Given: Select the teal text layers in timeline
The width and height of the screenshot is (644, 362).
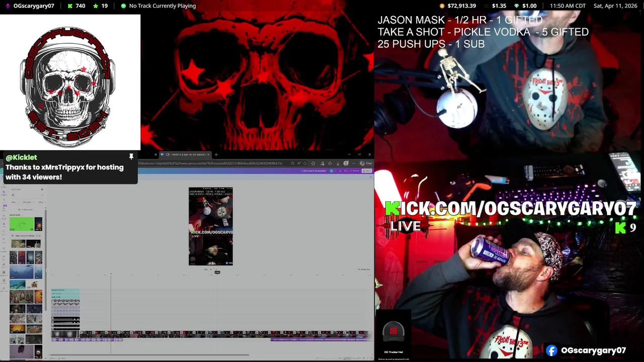Looking at the screenshot, I should coord(65,294).
